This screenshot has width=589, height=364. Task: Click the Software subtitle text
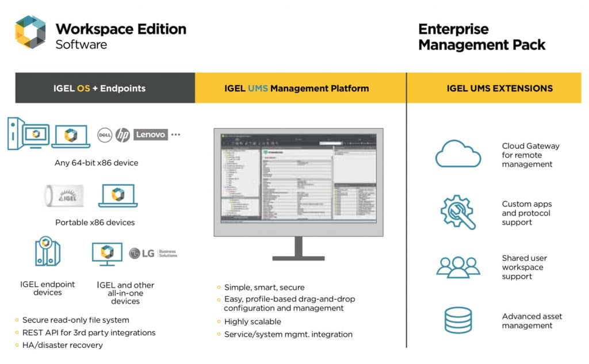click(81, 44)
